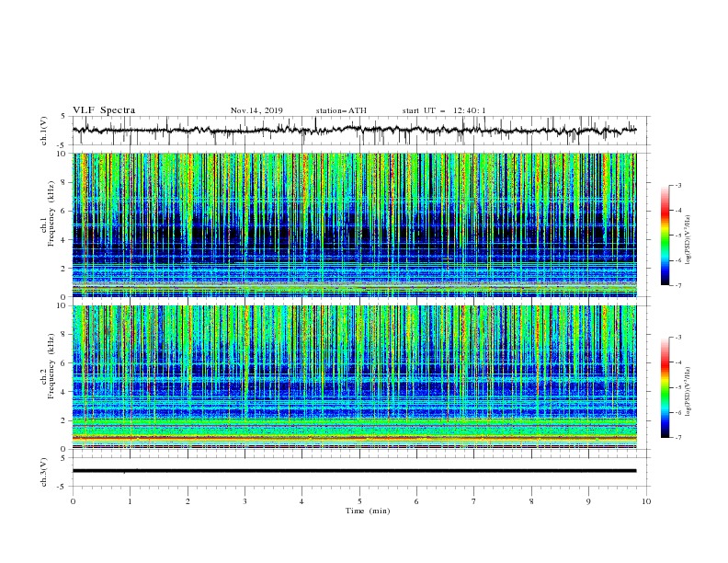Click the "-5" volt tick on ch.1(V) axis

coord(63,145)
